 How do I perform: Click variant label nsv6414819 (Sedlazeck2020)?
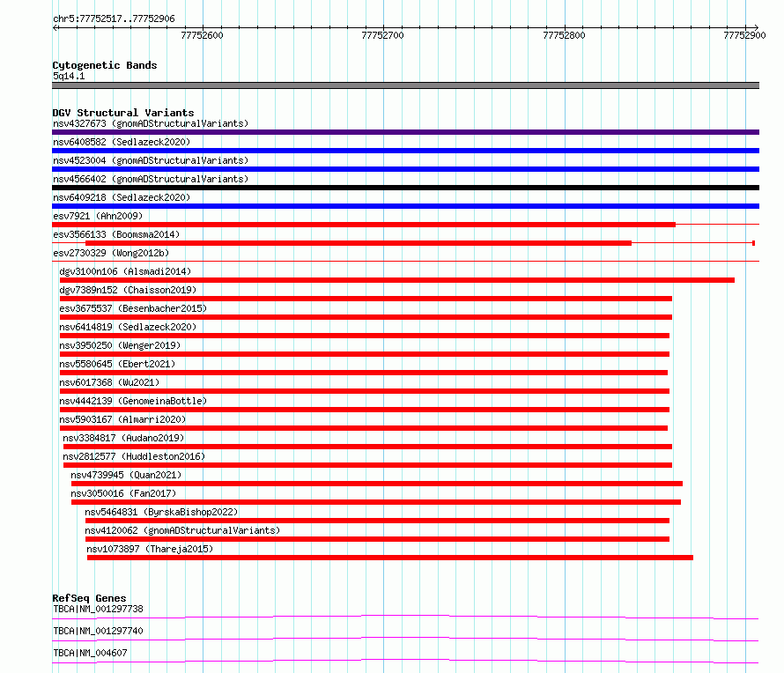pos(128,327)
